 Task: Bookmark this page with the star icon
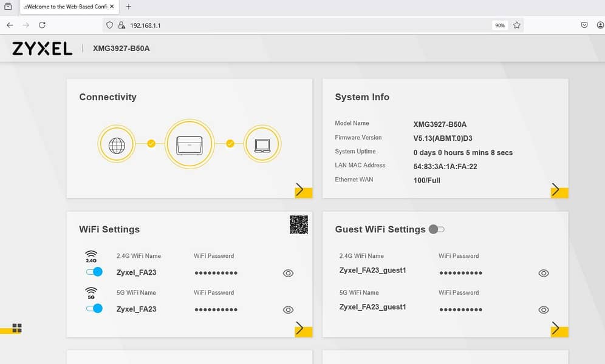point(517,25)
